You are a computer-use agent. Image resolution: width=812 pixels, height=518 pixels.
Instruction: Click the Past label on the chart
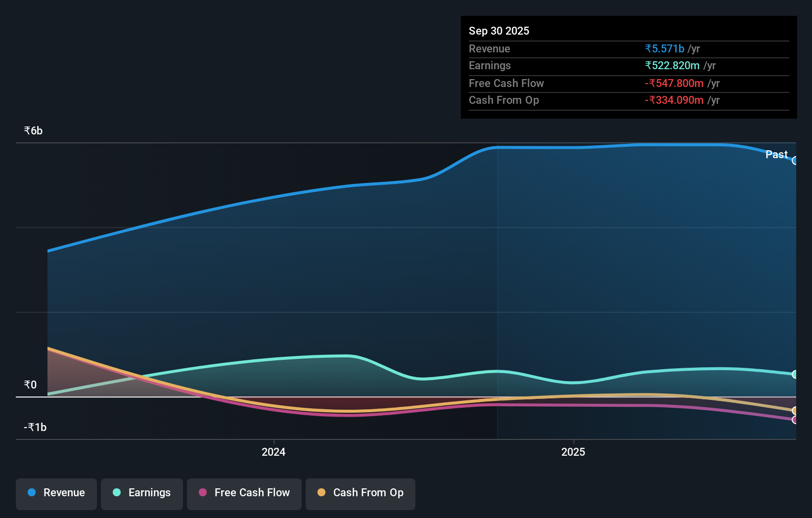click(776, 154)
